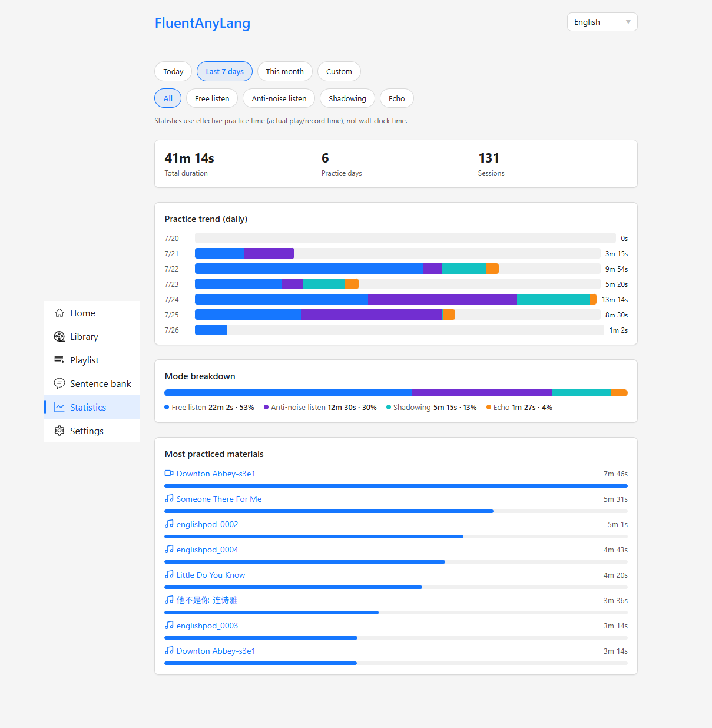Click the blue Free listen legend dot
Image resolution: width=712 pixels, height=728 pixels.
click(x=167, y=407)
